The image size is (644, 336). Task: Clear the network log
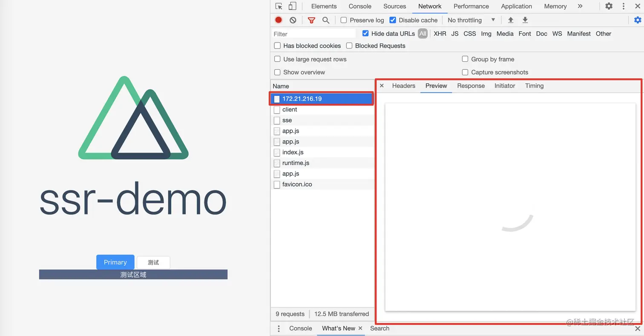[293, 20]
